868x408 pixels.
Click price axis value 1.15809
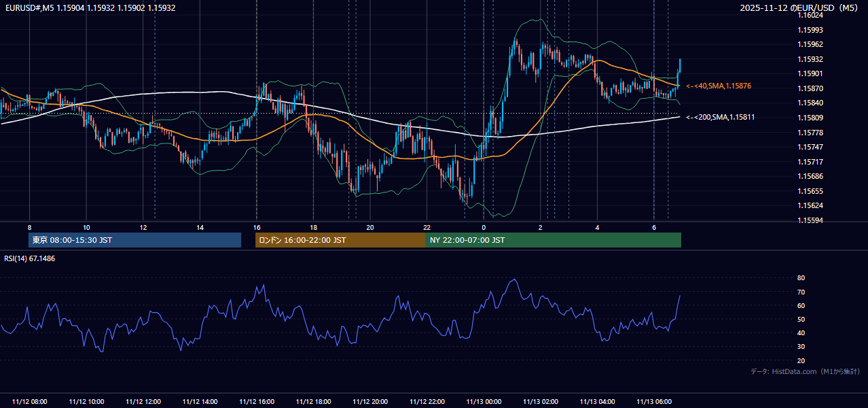(x=810, y=118)
